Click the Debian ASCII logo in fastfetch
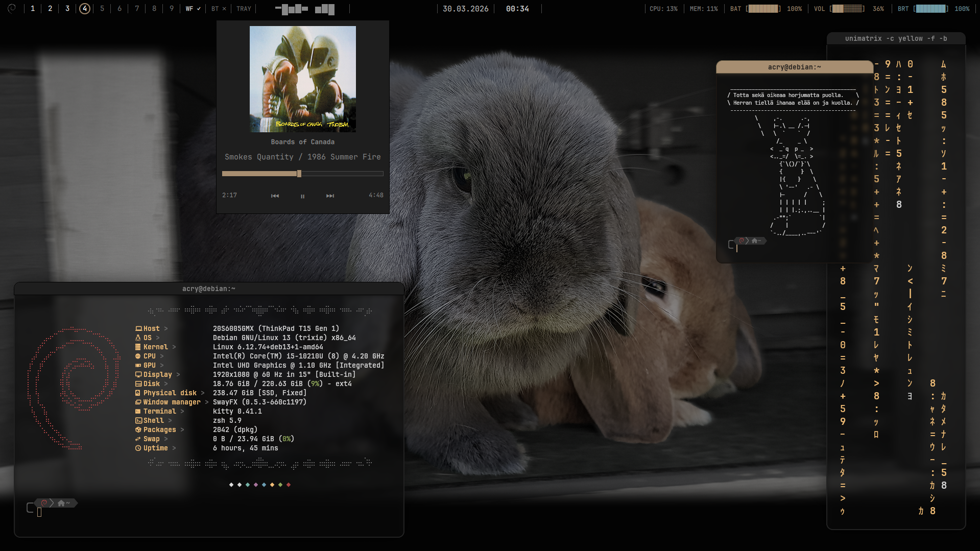Screen dimensions: 980x551 (x=74, y=389)
